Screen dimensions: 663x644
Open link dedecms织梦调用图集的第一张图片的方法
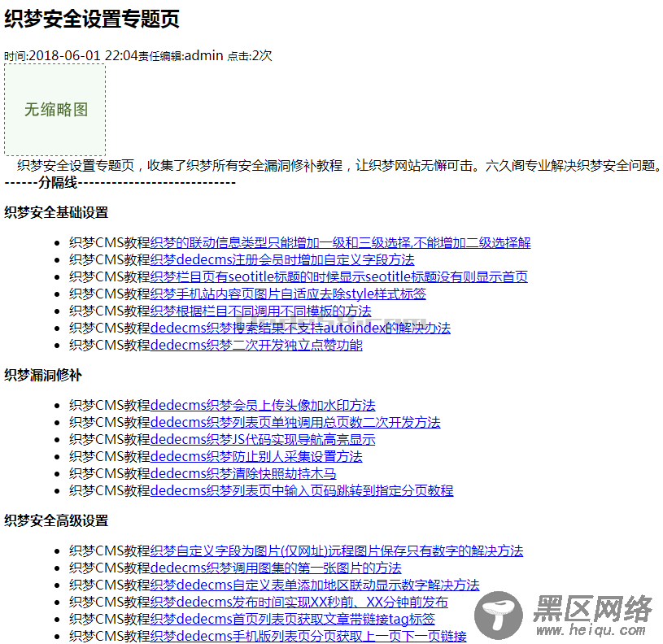276,568
